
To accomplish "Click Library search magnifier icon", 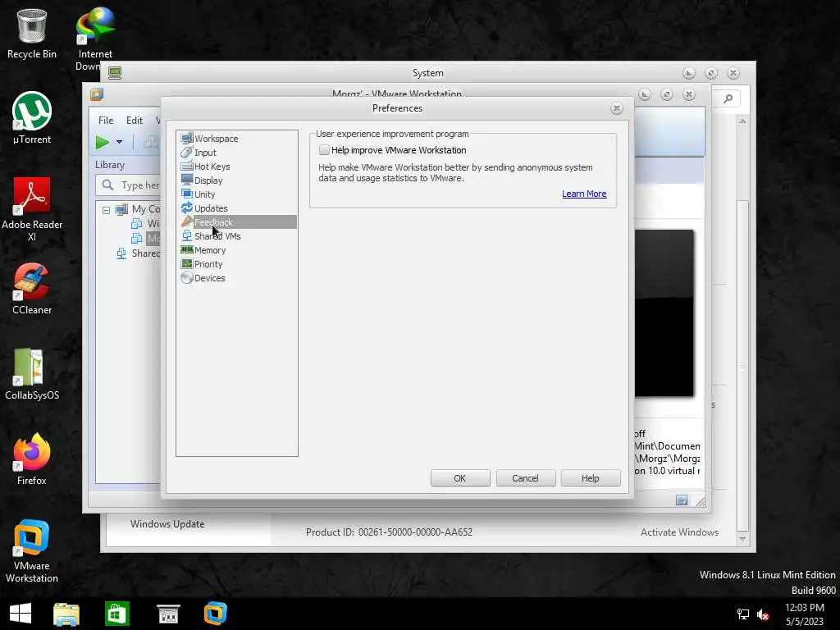I will (x=107, y=185).
